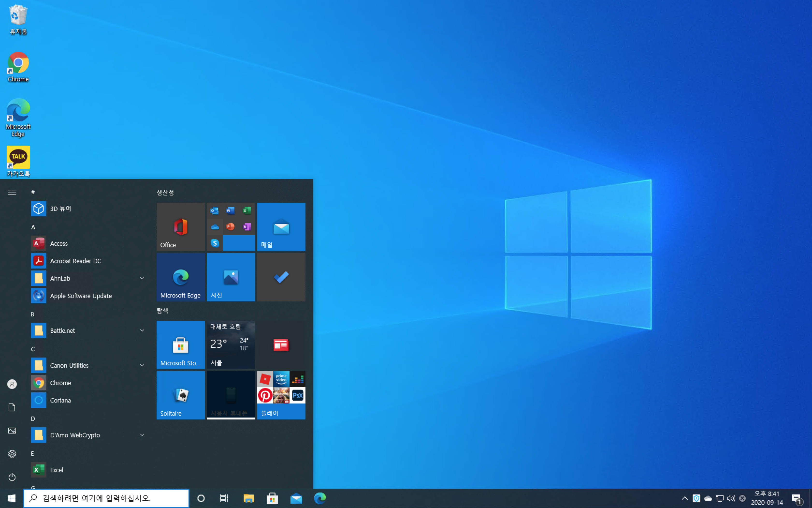Viewport: 812px width, 508px height.
Task: Open Microsoft Edge desktop shortcut
Action: (18, 118)
